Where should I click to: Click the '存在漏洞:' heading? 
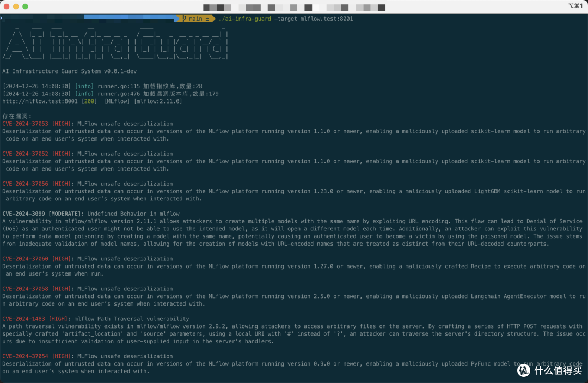(x=17, y=116)
